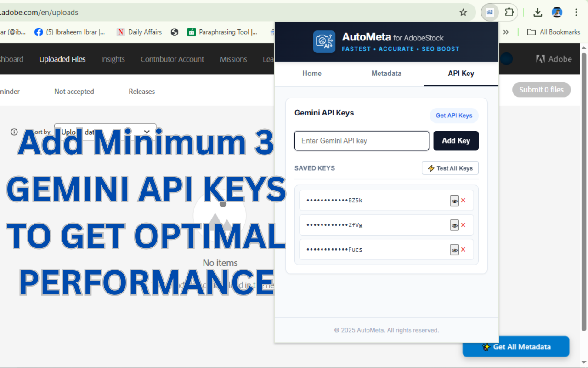Click the masked key text ending BZ5k
This screenshot has width=588, height=368.
pyautogui.click(x=334, y=201)
